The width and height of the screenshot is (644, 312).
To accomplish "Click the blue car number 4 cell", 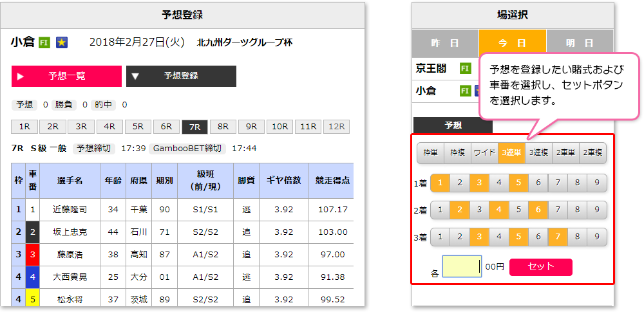I will 32,277.
